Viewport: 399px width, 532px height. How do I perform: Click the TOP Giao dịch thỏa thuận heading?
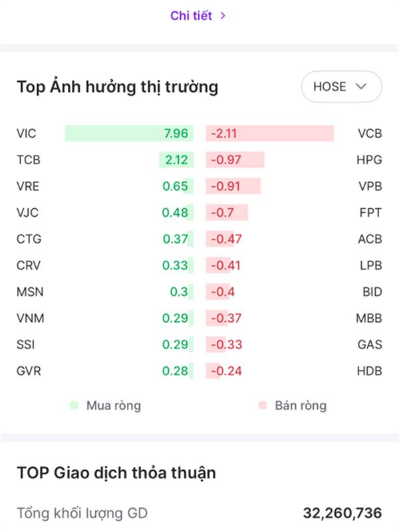[x=116, y=473]
